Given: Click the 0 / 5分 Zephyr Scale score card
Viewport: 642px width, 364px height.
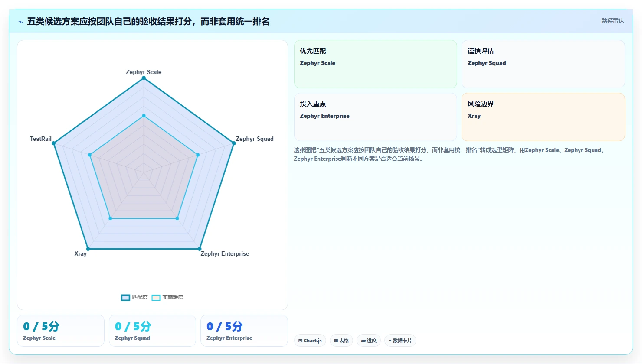Looking at the screenshot, I should click(61, 331).
